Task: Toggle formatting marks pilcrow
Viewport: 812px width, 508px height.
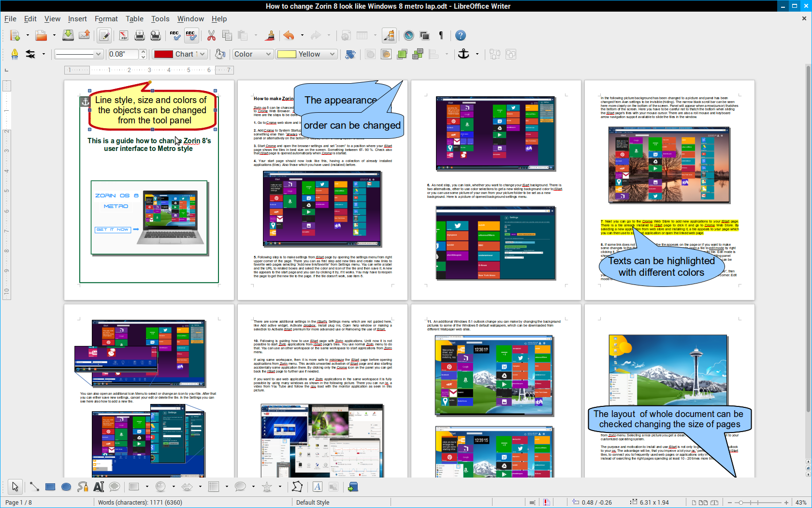Action: (x=441, y=35)
